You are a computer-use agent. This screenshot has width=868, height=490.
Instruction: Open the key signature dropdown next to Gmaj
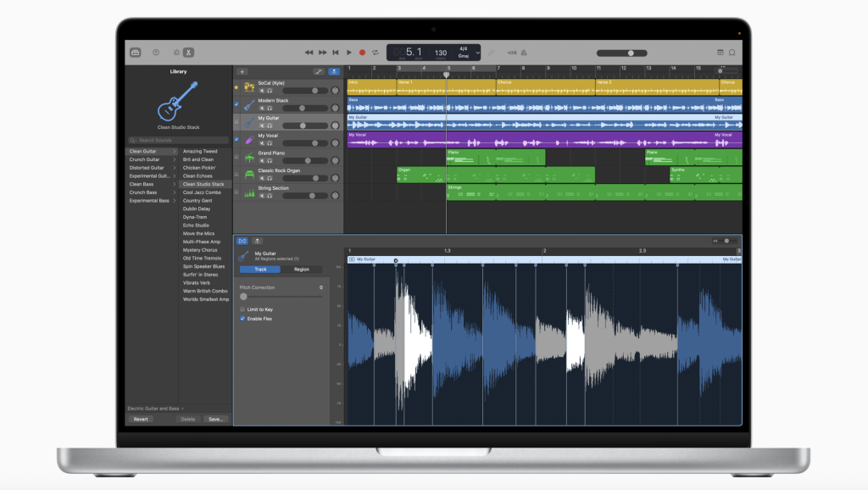pos(478,53)
